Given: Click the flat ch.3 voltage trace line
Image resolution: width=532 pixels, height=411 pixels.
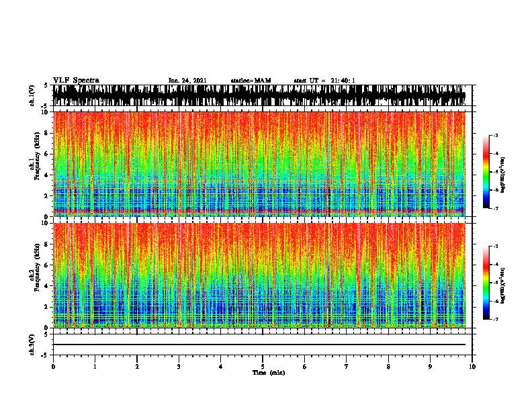Looking at the screenshot, I should [x=259, y=345].
